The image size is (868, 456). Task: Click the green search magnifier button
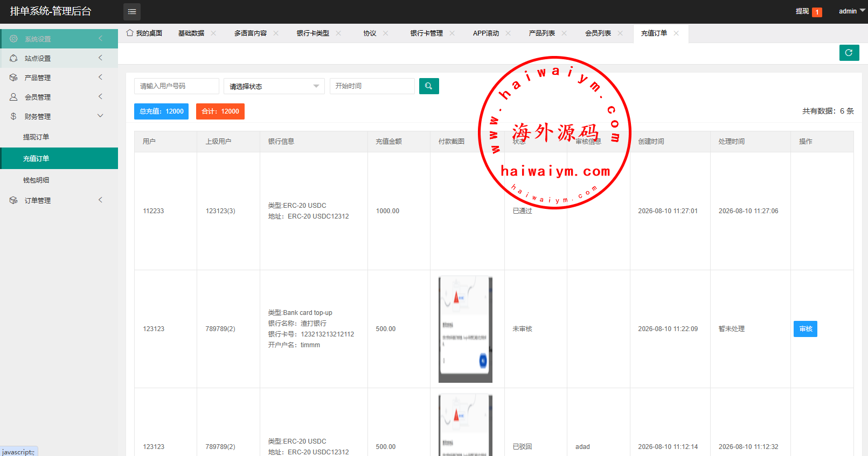pos(429,86)
